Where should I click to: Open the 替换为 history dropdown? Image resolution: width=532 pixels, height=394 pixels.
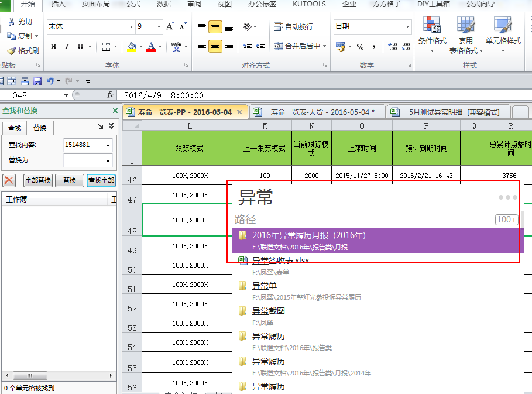tap(108, 160)
